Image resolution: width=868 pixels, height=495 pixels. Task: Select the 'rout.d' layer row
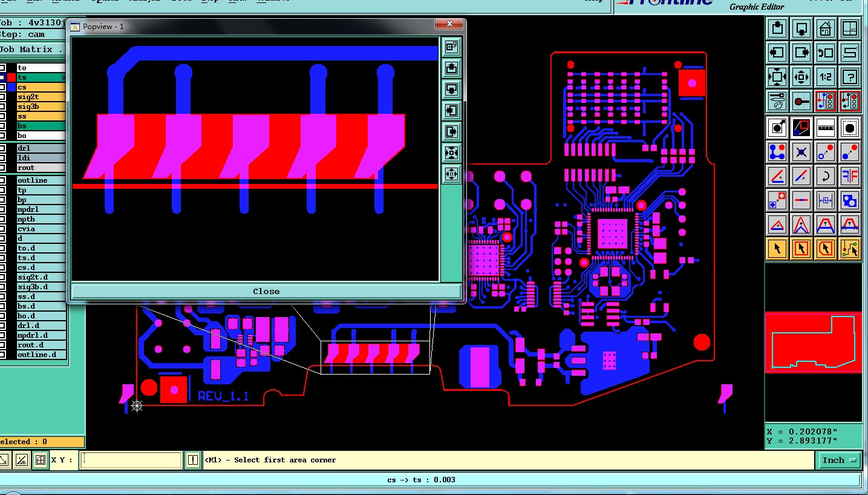pyautogui.click(x=41, y=345)
